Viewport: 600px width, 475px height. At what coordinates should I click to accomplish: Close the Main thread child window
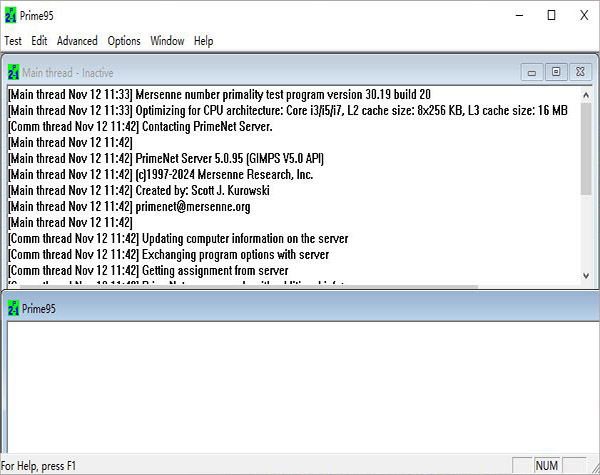(x=580, y=72)
